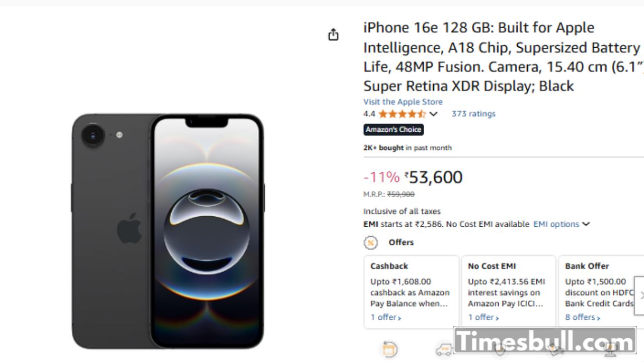
Task: Click the next arrow on offers carousel
Action: pos(640,296)
